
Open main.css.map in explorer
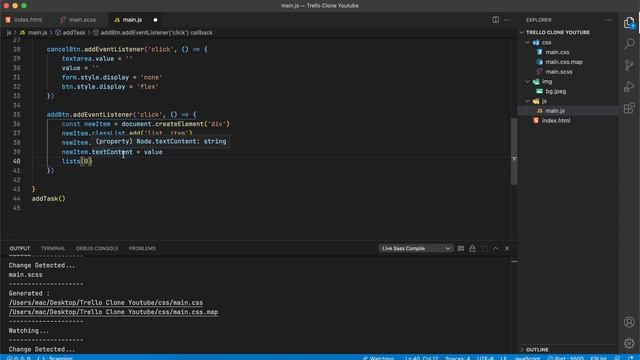[x=564, y=62]
